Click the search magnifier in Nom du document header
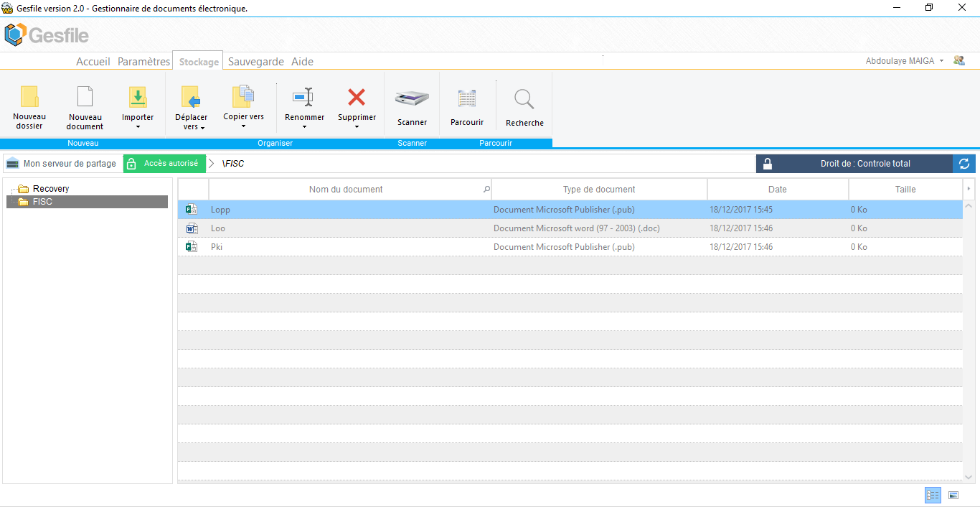 pyautogui.click(x=486, y=190)
